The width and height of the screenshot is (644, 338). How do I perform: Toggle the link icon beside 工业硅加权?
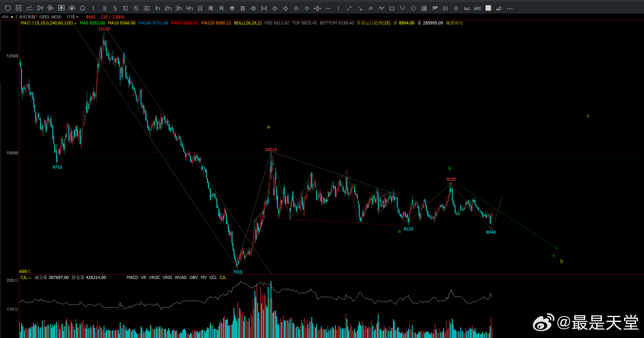(x=5, y=17)
